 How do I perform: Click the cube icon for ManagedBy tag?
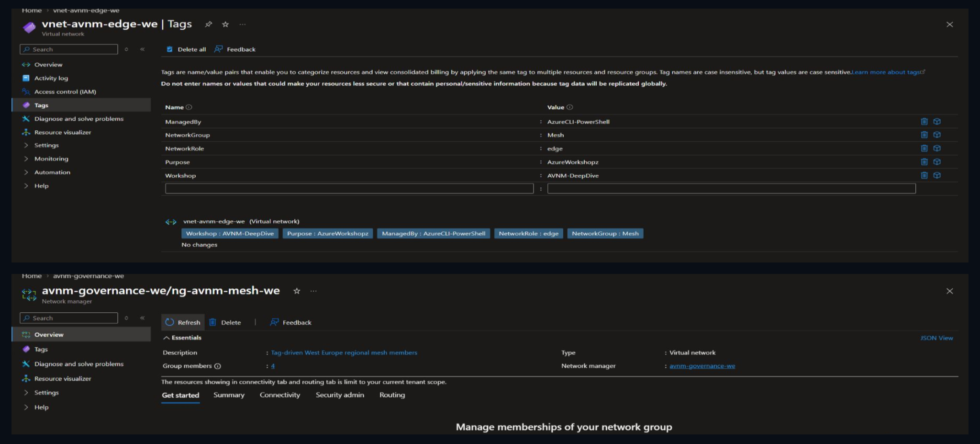click(937, 122)
